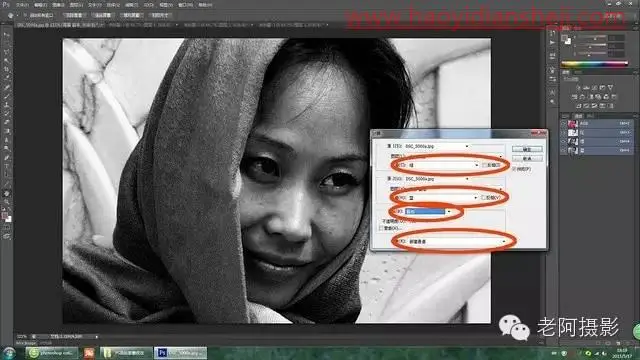Enable Invert for Source 1 channel
This screenshot has height=360, width=640.
[484, 165]
